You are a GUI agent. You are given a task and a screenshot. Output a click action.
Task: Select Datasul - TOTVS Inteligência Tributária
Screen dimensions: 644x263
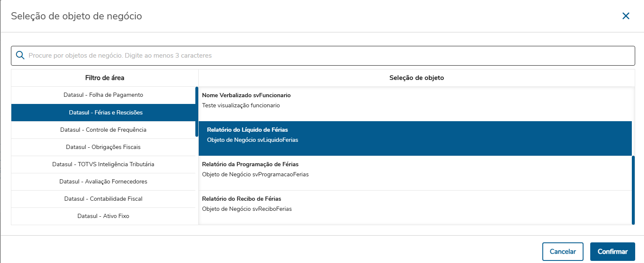tap(103, 164)
